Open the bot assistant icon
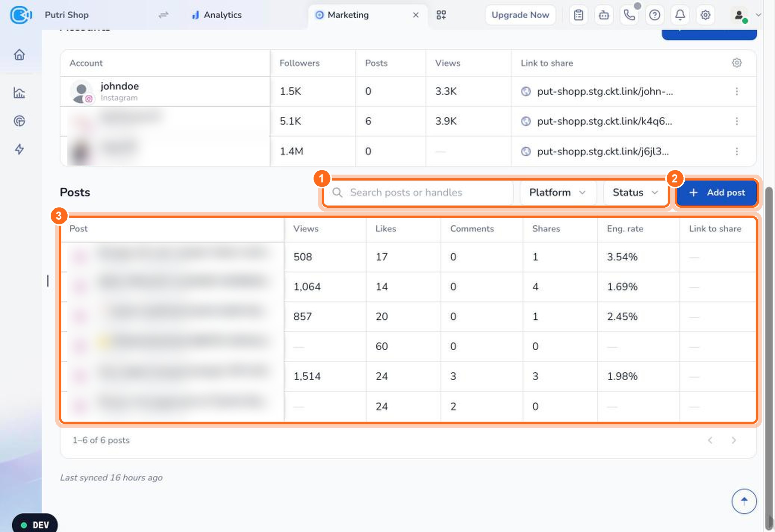The image size is (775, 532). (604, 15)
